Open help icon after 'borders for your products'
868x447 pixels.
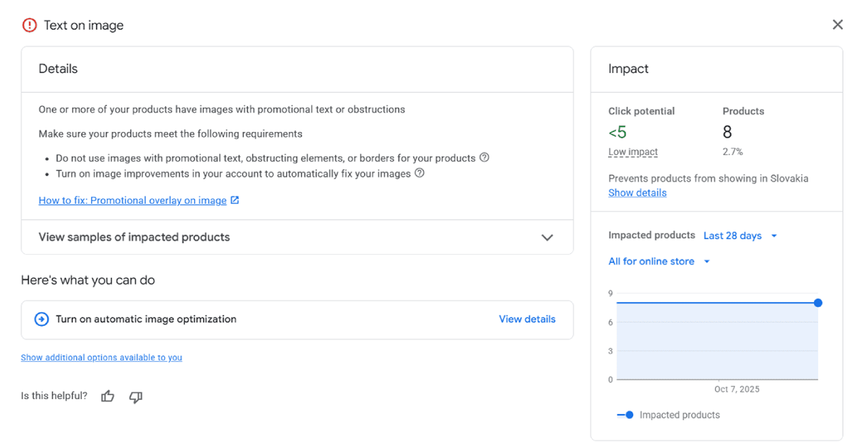point(485,158)
